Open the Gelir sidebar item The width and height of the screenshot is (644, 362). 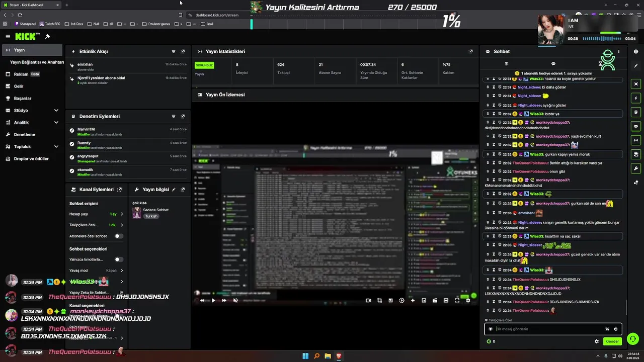click(x=32, y=86)
